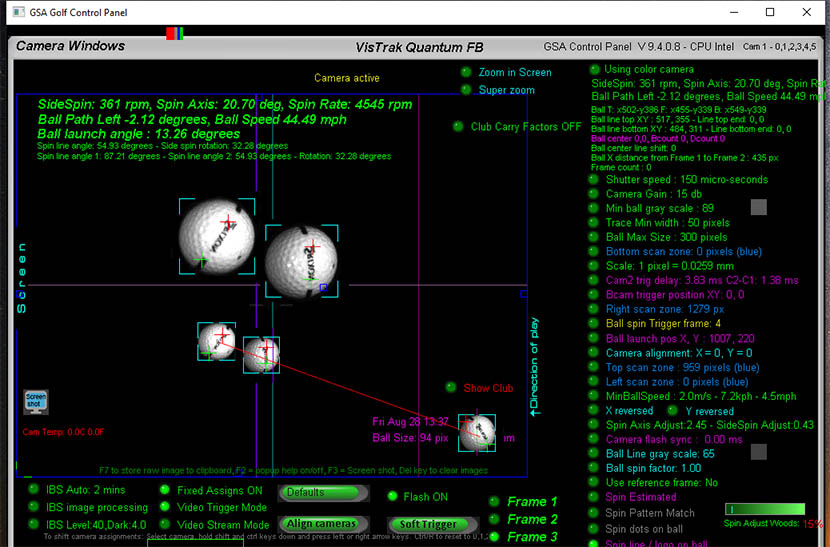Click the Screen shot monitor icon
Screen dimensions: 830x547
[x=36, y=402]
